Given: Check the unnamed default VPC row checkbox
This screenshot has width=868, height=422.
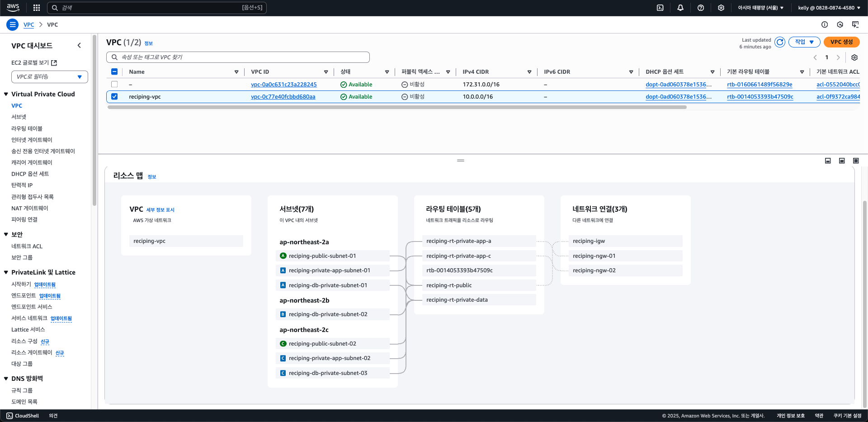Looking at the screenshot, I should coord(114,84).
